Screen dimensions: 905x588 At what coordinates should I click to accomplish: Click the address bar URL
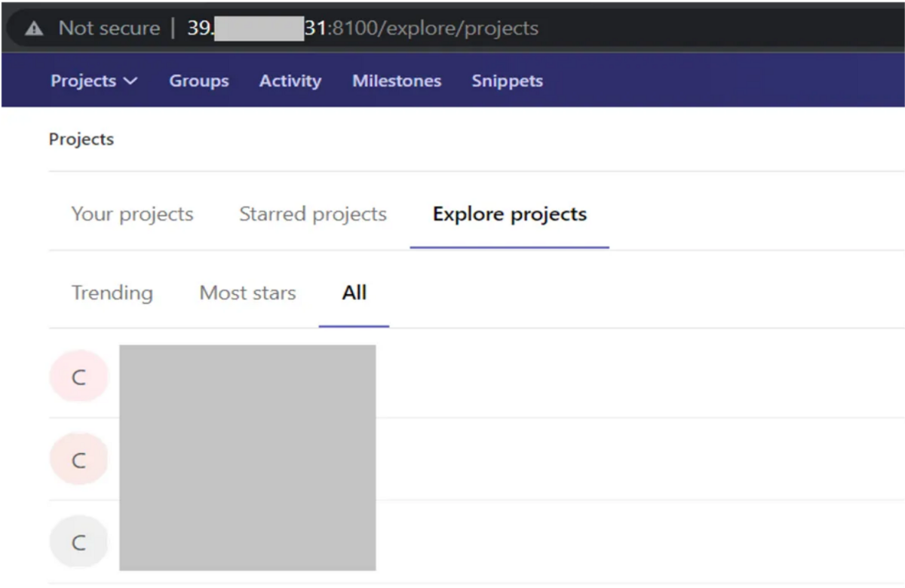363,29
